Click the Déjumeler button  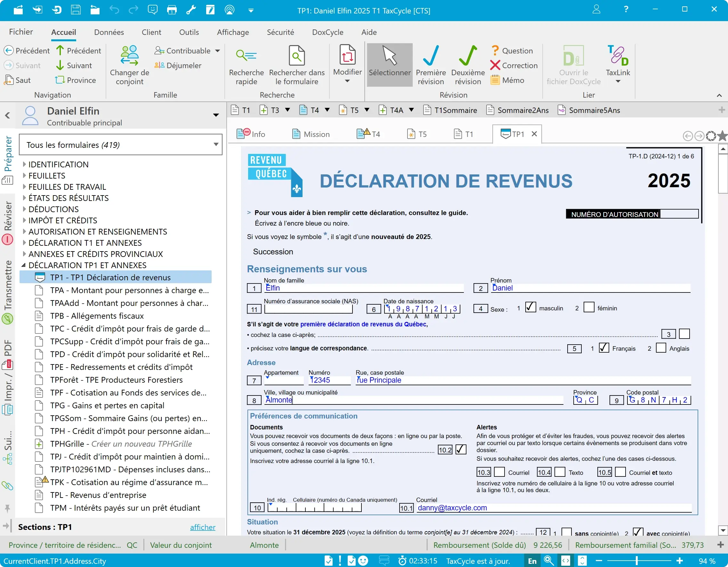tap(178, 65)
